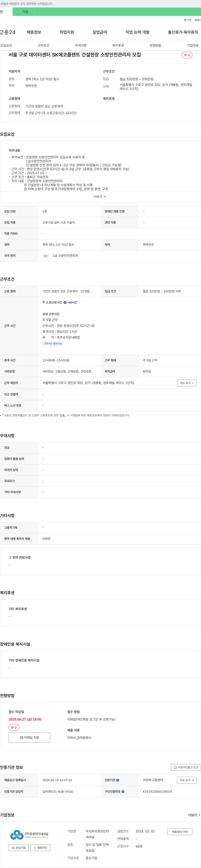Click the 로그인 link

click(x=188, y=20)
